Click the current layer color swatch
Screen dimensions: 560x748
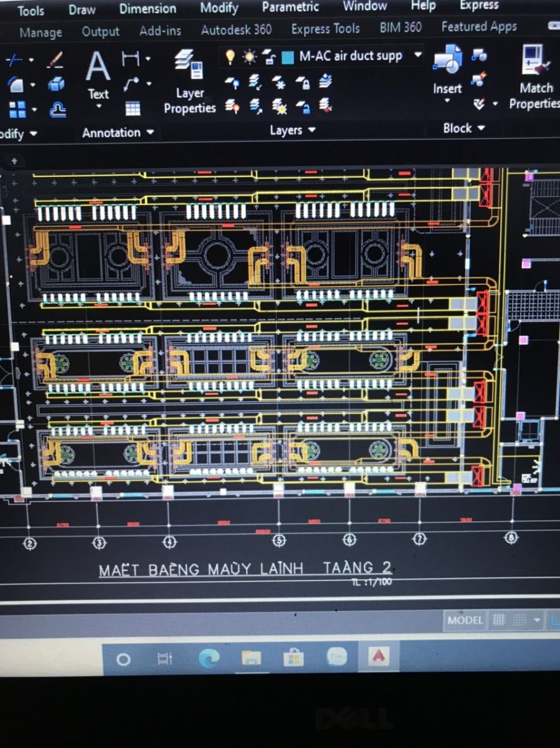pos(287,57)
